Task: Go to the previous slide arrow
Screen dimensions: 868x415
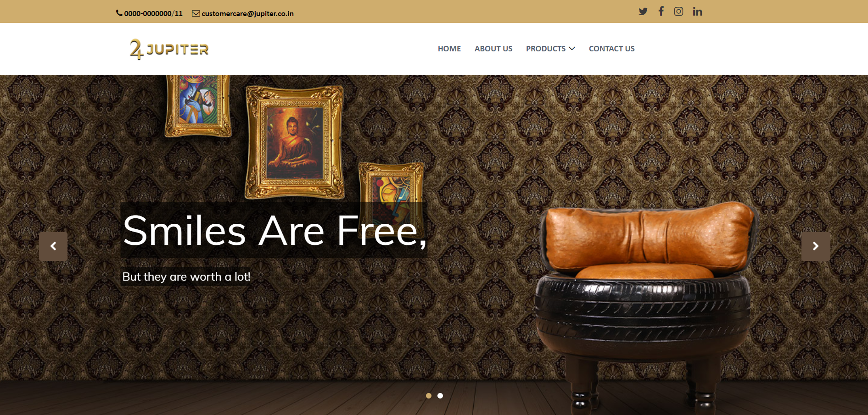Action: pos(53,246)
